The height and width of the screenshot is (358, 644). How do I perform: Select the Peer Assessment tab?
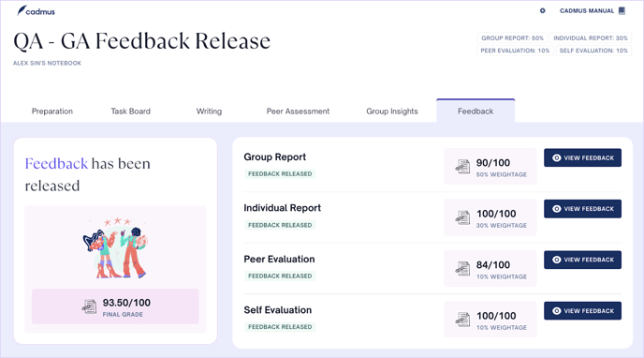pos(298,111)
